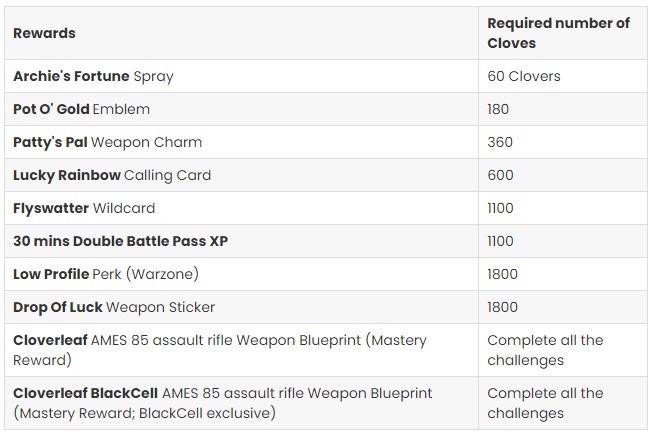Image resolution: width=655 pixels, height=435 pixels.
Task: Click the 1800 value beside Low Profile
Action: pyautogui.click(x=502, y=274)
